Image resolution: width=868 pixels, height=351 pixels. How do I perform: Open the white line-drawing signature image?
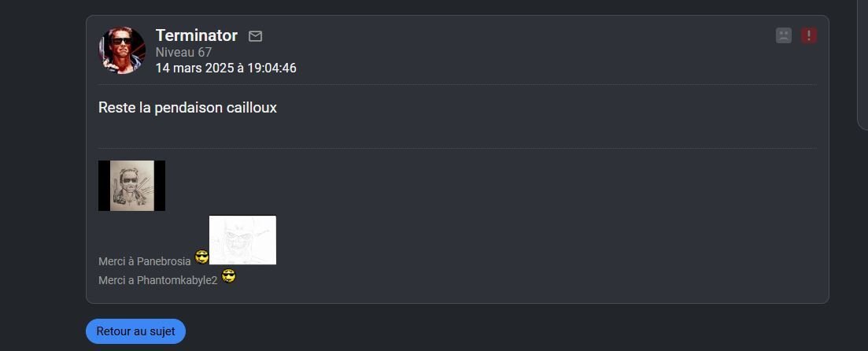[242, 240]
